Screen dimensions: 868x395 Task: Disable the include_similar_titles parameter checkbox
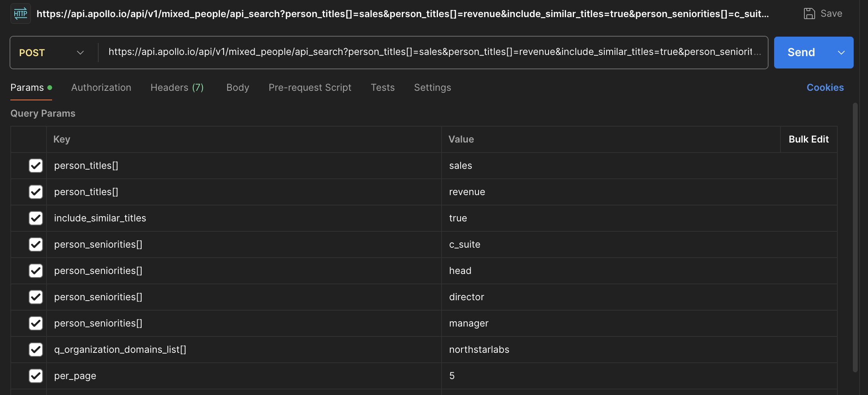click(36, 218)
